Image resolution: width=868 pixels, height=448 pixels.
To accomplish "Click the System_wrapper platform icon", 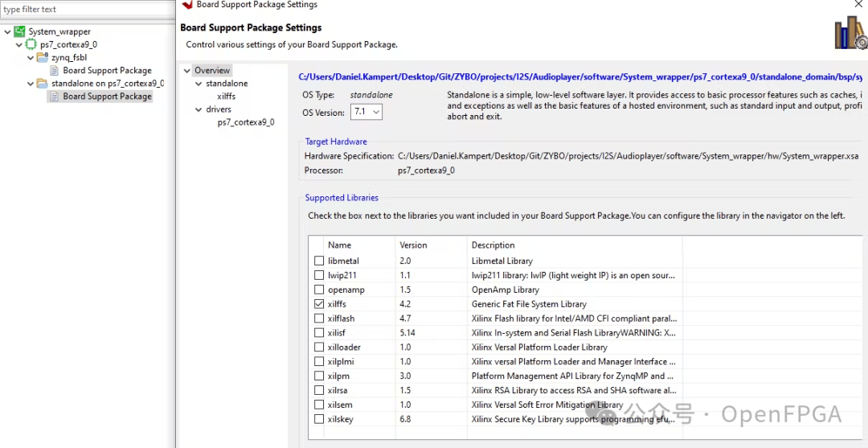I will tap(20, 31).
